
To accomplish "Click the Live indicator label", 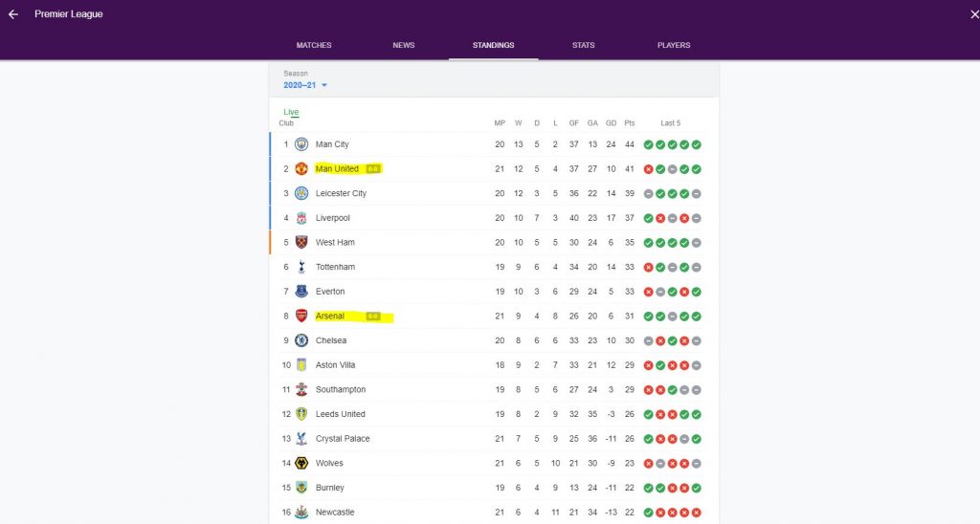I will tap(291, 113).
